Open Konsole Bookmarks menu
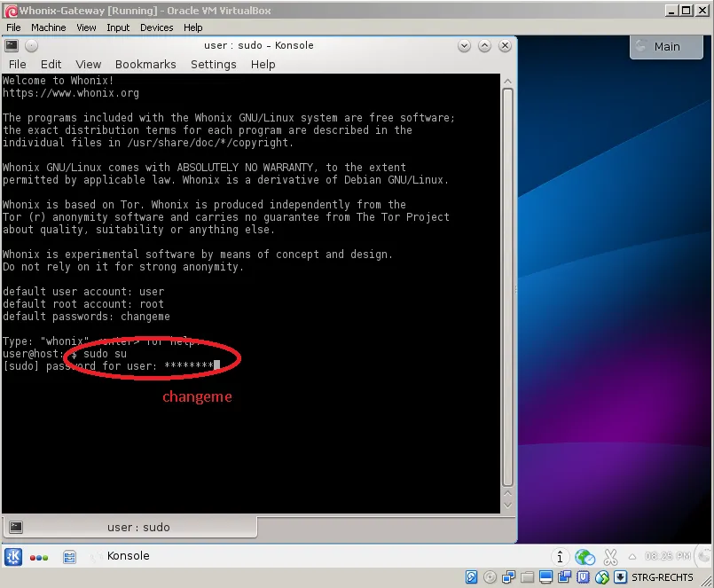Viewport: 714px width, 588px height. point(145,64)
